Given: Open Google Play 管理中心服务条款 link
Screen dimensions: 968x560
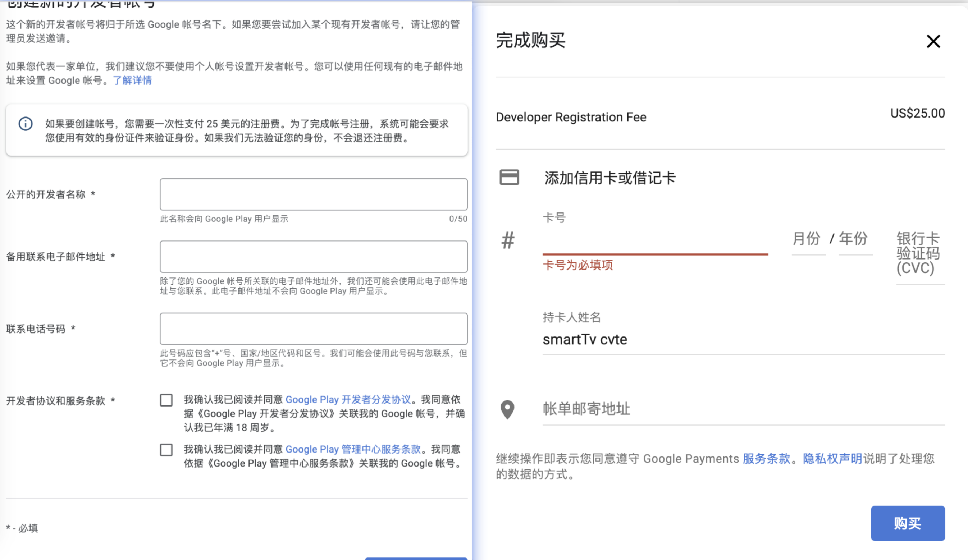Looking at the screenshot, I should (x=353, y=449).
